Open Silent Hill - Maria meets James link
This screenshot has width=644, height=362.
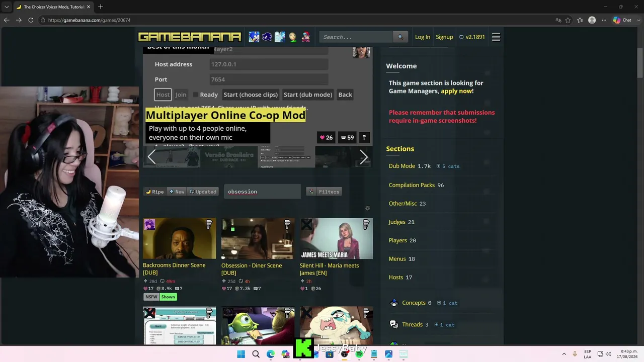[x=330, y=269]
